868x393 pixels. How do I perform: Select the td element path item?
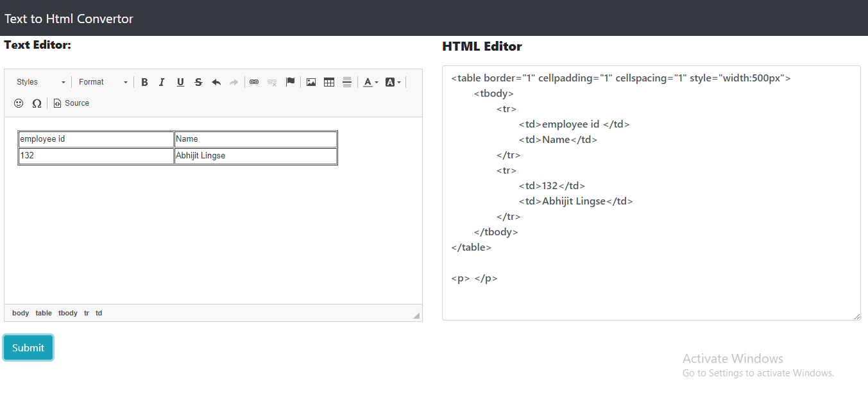coord(99,313)
